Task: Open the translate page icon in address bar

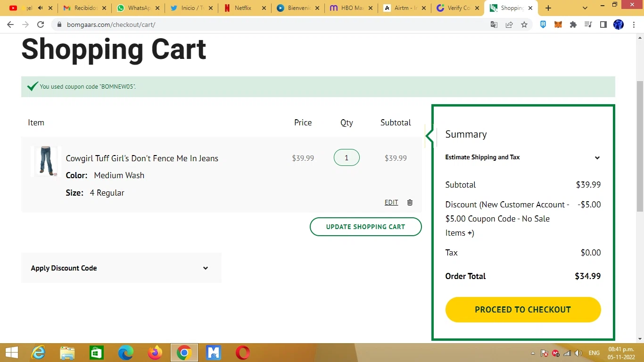Action: coord(494,25)
